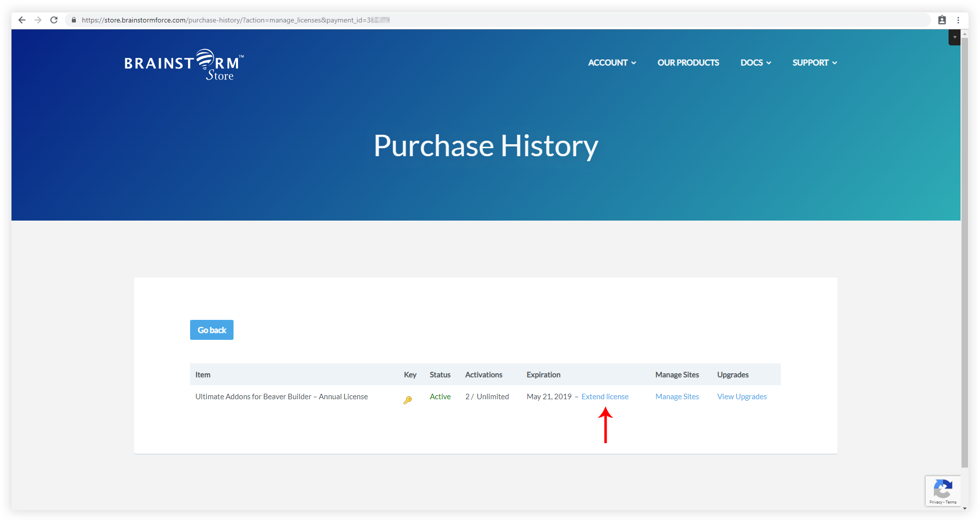Click the Brainstorm Store logo
Image resolution: width=980 pixels, height=523 pixels.
[x=184, y=65]
